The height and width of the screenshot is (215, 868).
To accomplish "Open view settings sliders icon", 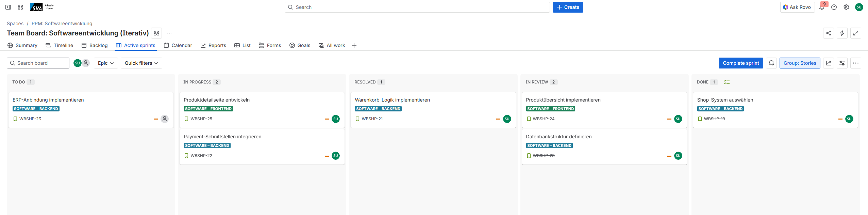I will click(842, 63).
